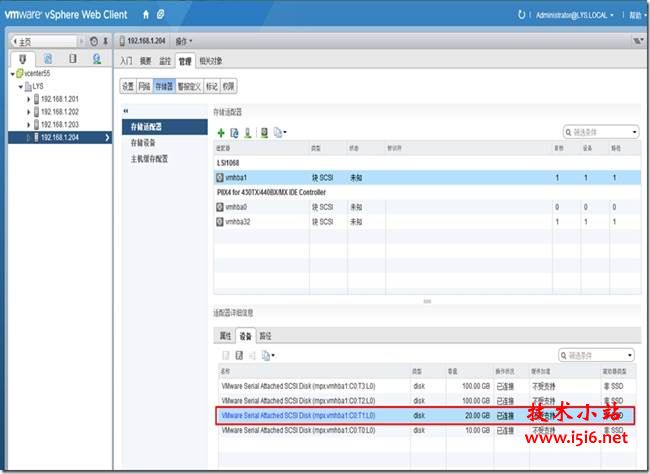
Task: Switch to the 监控 tab
Action: coord(165,61)
